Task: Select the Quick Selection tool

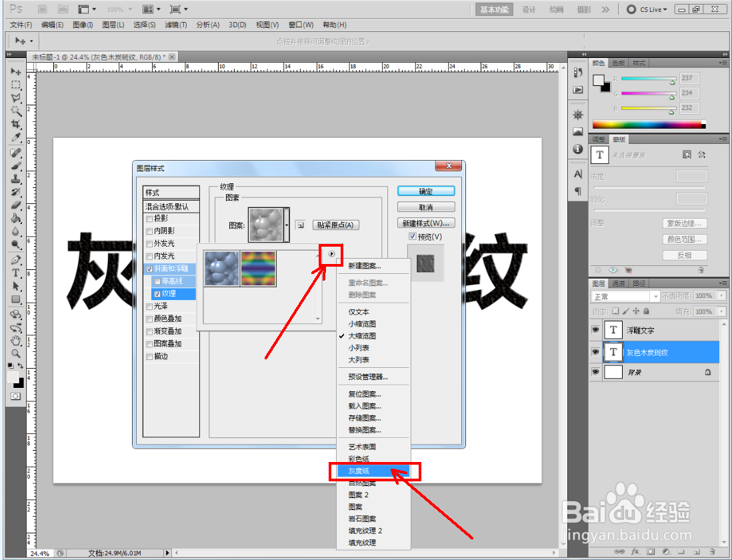Action: click(15, 111)
